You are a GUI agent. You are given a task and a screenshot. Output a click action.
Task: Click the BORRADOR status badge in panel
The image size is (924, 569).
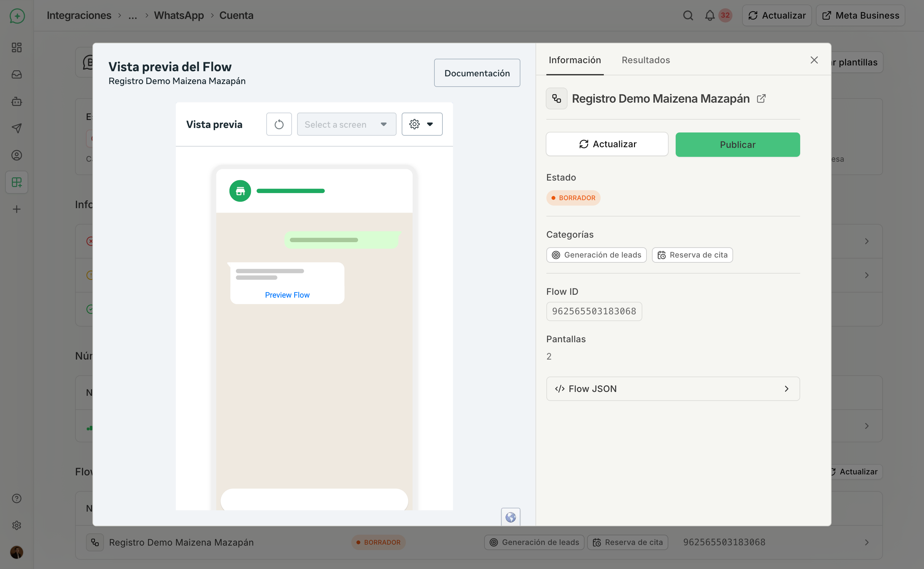pyautogui.click(x=573, y=198)
